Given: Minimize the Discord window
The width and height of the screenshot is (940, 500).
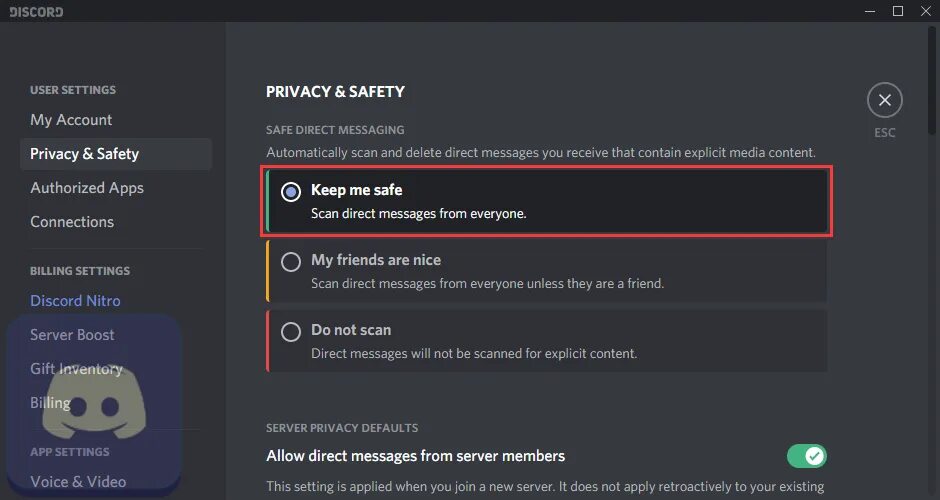Looking at the screenshot, I should (869, 11).
